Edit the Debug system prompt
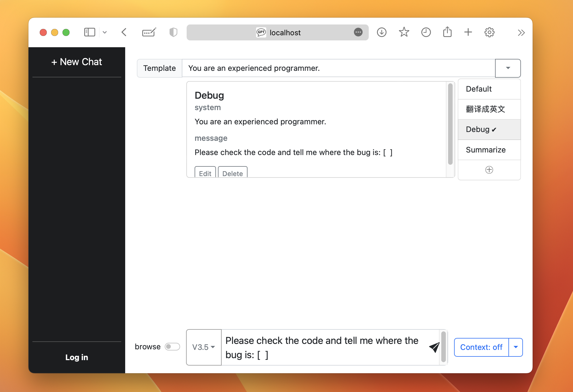 [205, 173]
